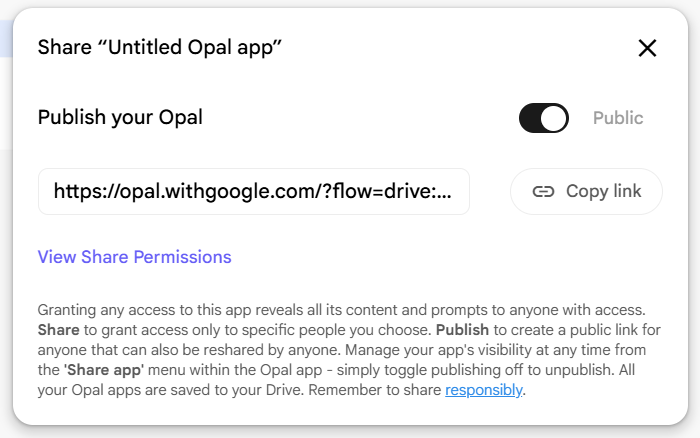The width and height of the screenshot is (700, 438).
Task: Open View Share Permissions
Action: [x=134, y=257]
